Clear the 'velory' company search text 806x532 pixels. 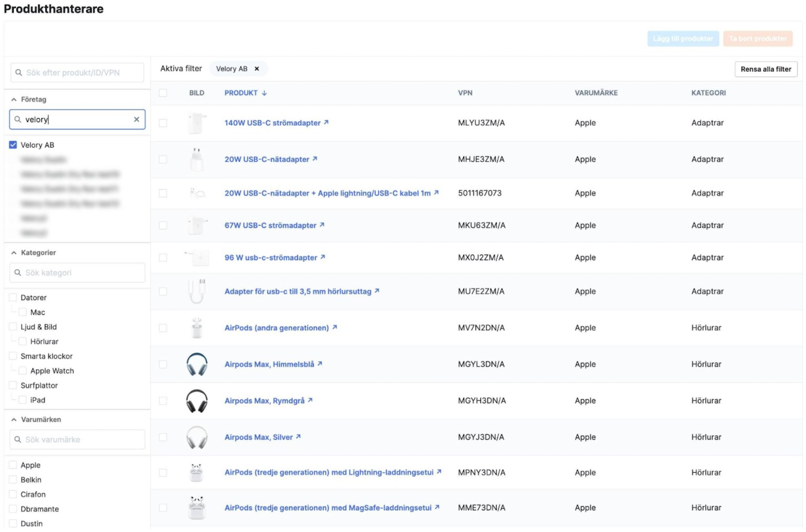[x=136, y=119]
